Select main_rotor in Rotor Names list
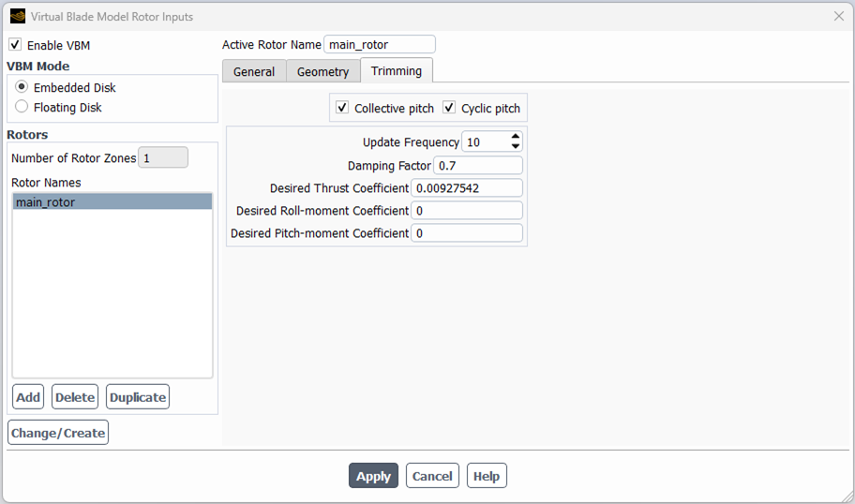The height and width of the screenshot is (504, 855). [112, 202]
